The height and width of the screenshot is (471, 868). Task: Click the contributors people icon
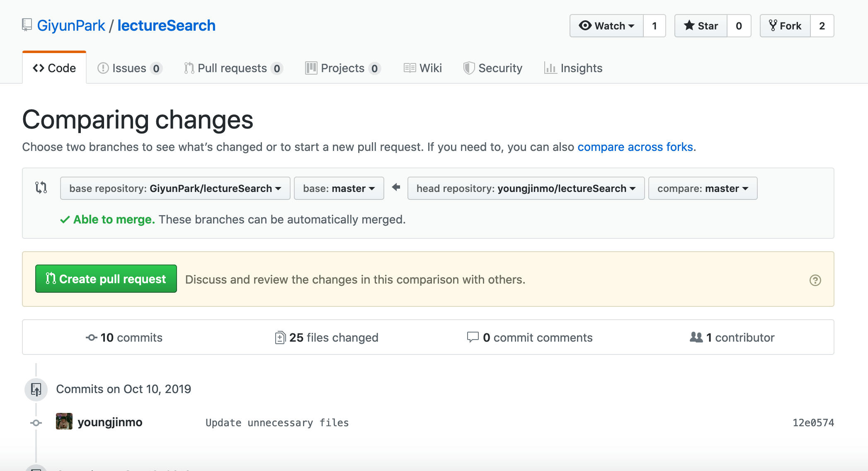click(x=696, y=337)
